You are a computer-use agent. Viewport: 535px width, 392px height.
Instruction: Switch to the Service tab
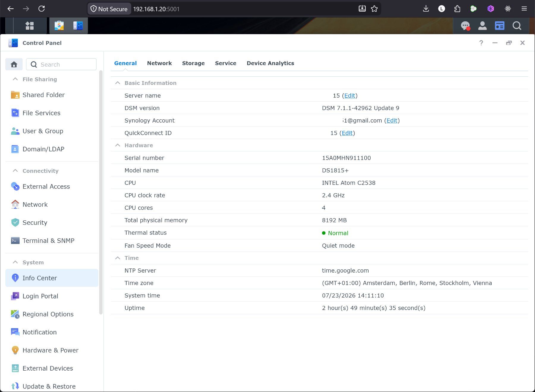tap(226, 63)
